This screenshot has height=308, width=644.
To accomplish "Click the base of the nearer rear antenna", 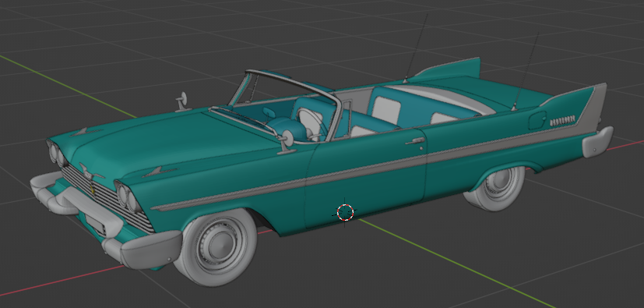I will 513,108.
